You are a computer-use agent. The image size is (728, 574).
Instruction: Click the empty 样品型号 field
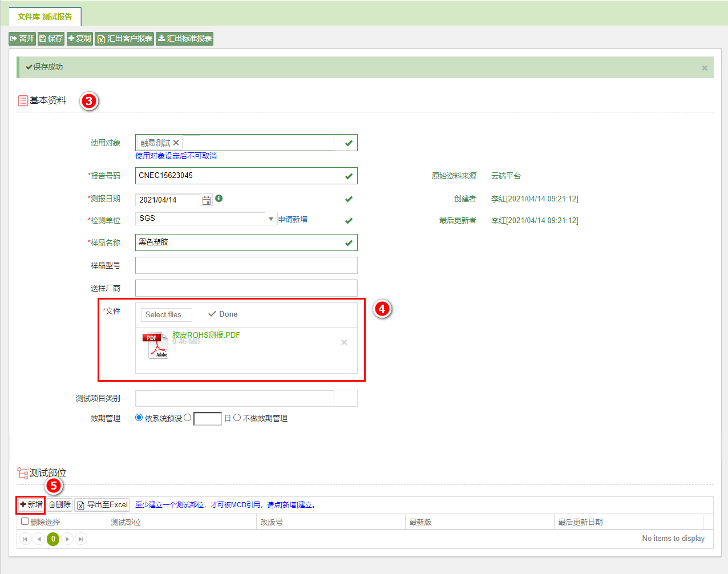[246, 265]
